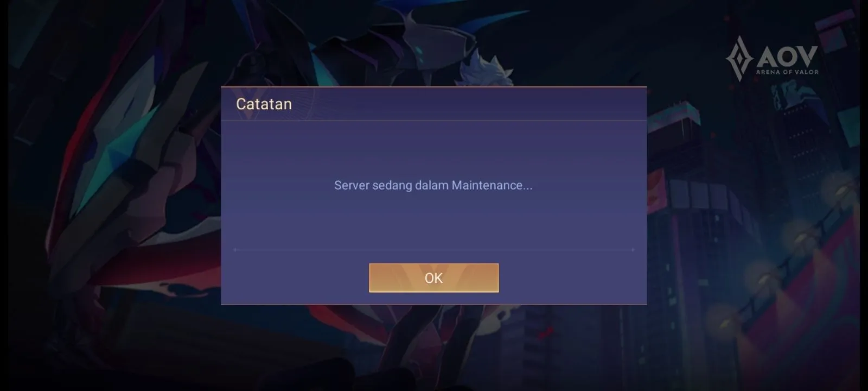Click the left end dot of divider line
Image resolution: width=868 pixels, height=391 pixels.
pyautogui.click(x=235, y=250)
